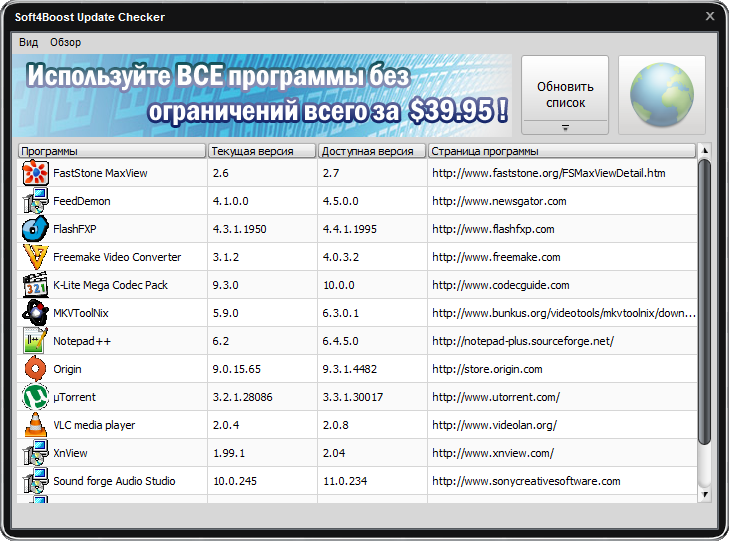The width and height of the screenshot is (729, 541).
Task: Click the FeedDemon installer icon
Action: click(x=35, y=201)
